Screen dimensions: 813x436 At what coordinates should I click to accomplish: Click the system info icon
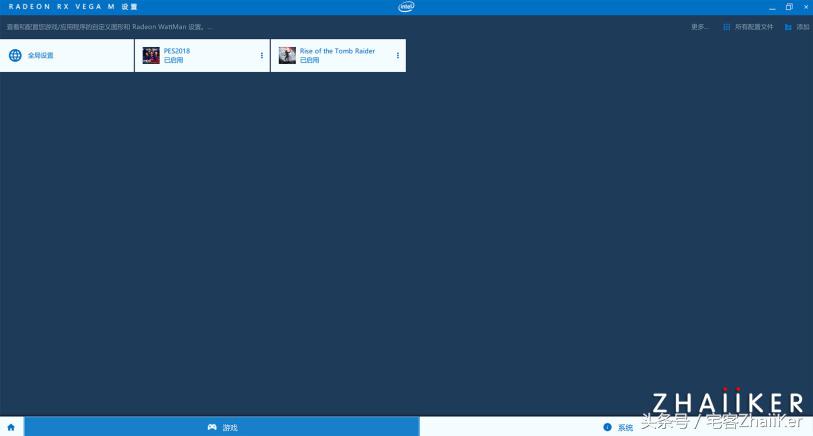coord(607,427)
